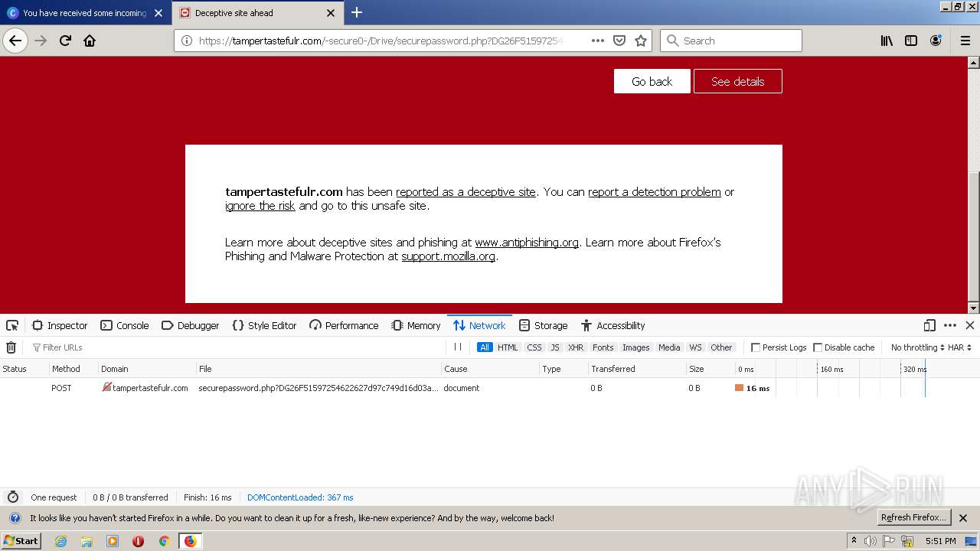Filter requests to Images only
Image resolution: width=980 pixels, height=551 pixels.
pos(635,347)
